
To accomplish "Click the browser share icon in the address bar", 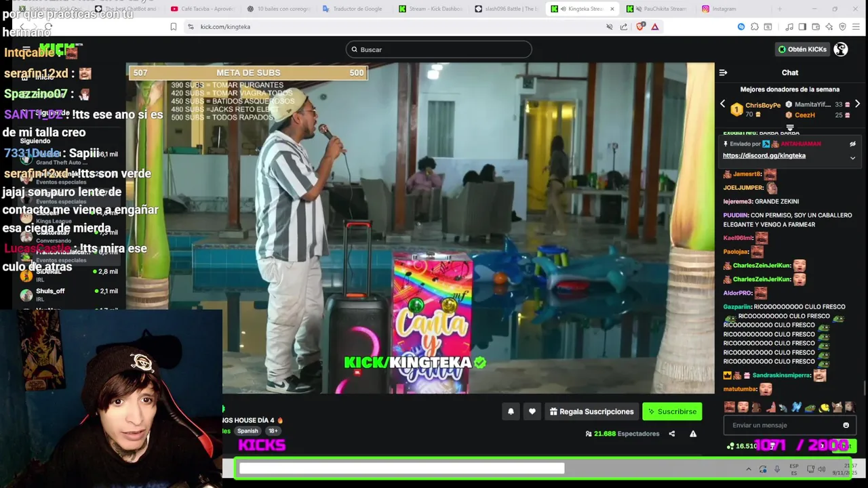I will pyautogui.click(x=624, y=26).
